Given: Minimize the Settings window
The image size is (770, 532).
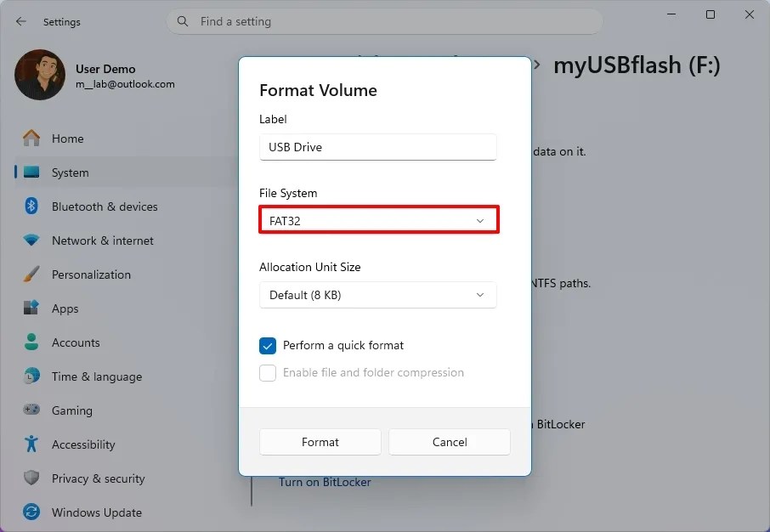Looking at the screenshot, I should click(x=671, y=14).
